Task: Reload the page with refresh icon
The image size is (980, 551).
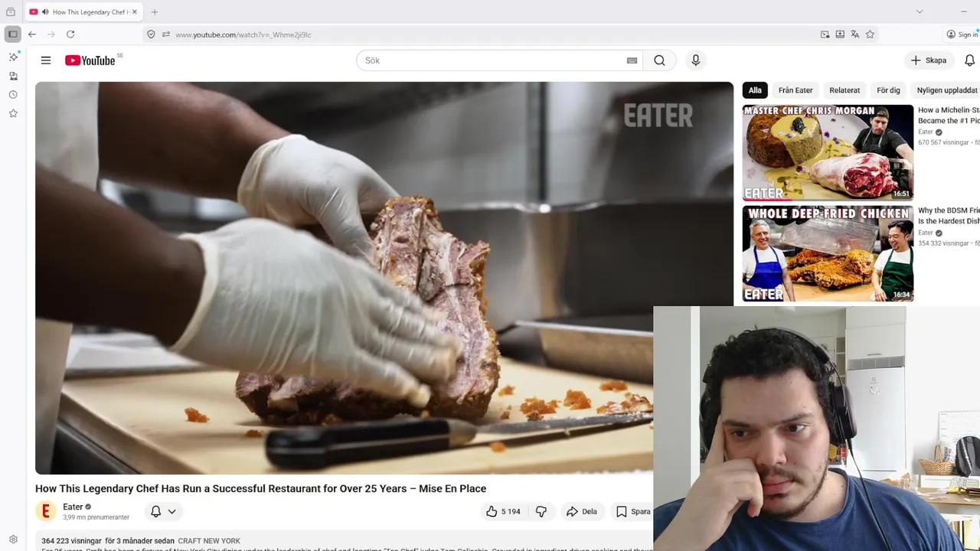Action: pyautogui.click(x=70, y=34)
